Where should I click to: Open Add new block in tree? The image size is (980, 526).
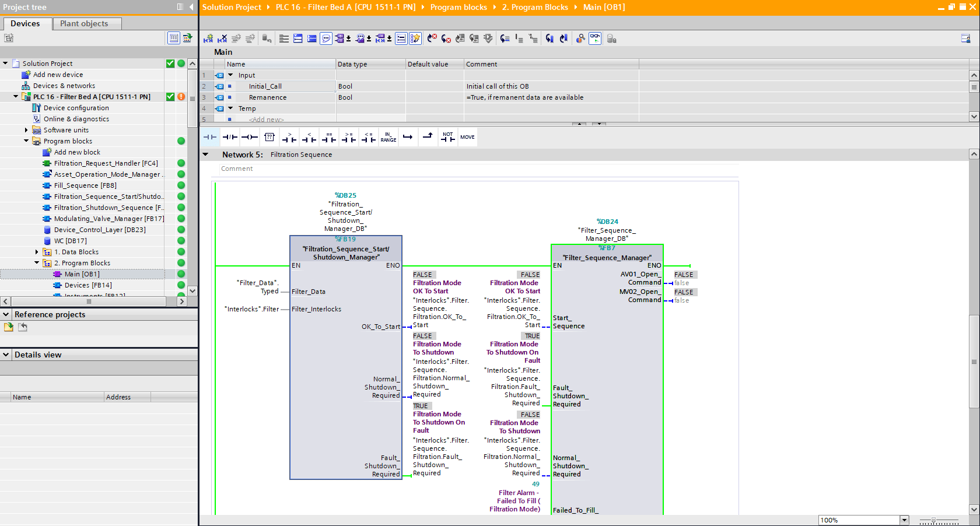[x=77, y=152]
